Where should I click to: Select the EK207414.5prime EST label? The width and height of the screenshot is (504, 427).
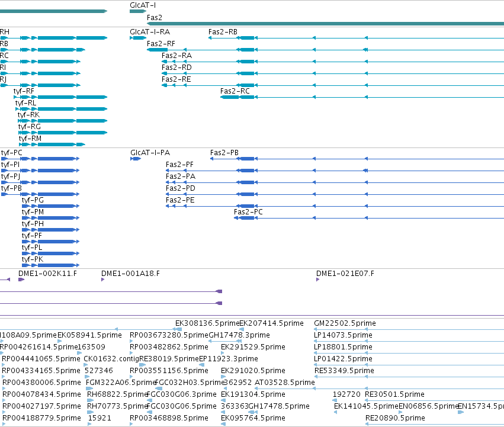tap(272, 323)
